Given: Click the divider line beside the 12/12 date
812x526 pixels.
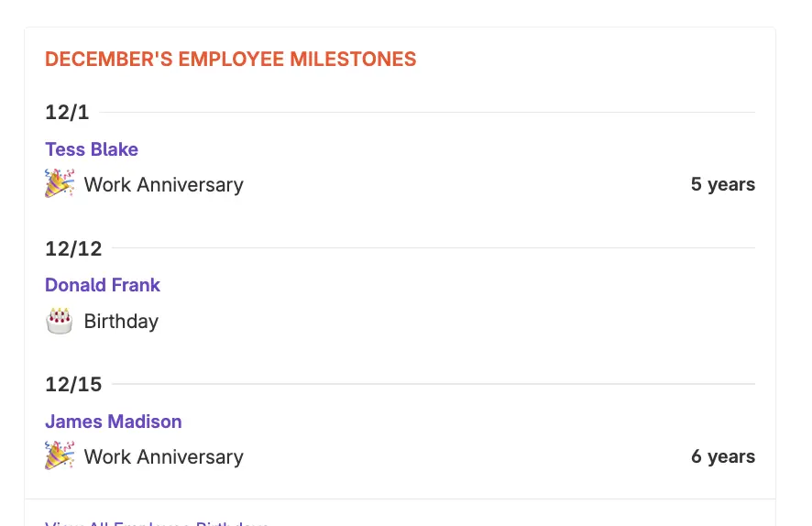Looking at the screenshot, I should tap(433, 248).
